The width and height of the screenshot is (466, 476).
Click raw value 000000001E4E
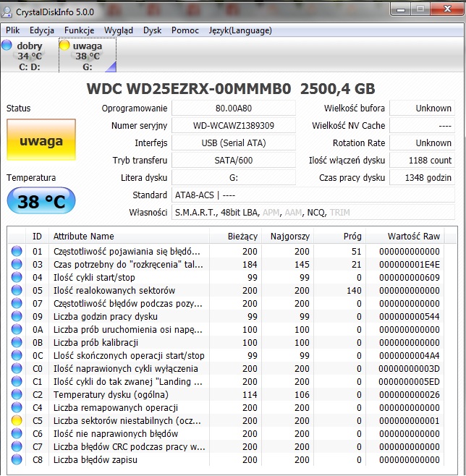coord(410,265)
